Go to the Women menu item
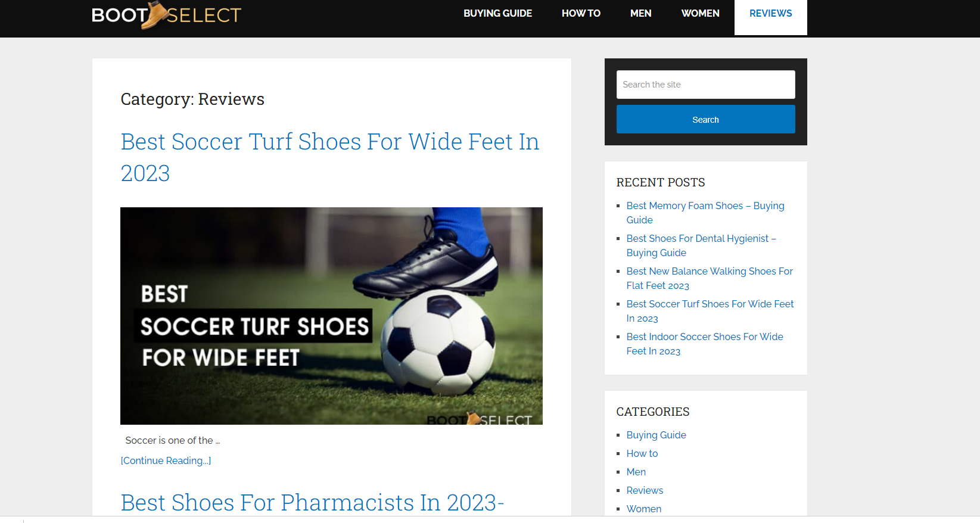 (700, 13)
